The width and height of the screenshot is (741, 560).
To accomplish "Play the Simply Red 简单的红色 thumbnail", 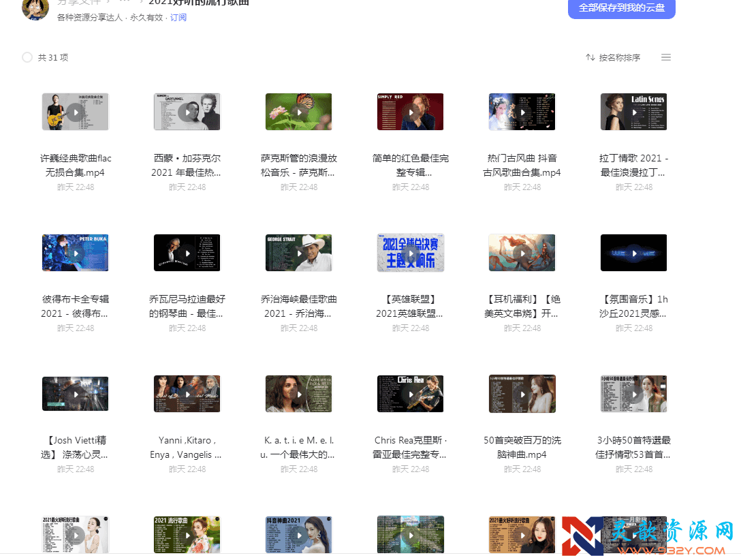I will click(410, 112).
